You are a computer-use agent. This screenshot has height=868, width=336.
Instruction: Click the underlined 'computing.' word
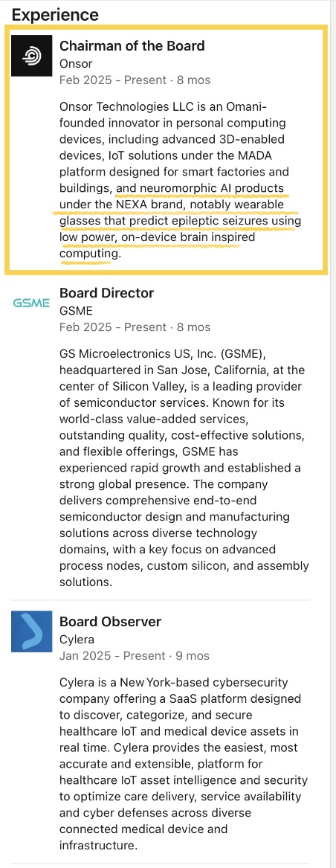(x=89, y=254)
